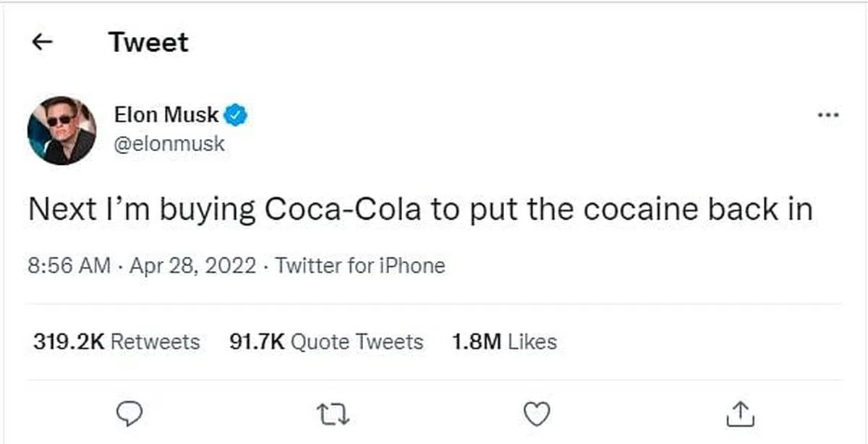The height and width of the screenshot is (444, 868).
Task: Open Elon Musk's profile picture
Action: click(62, 129)
